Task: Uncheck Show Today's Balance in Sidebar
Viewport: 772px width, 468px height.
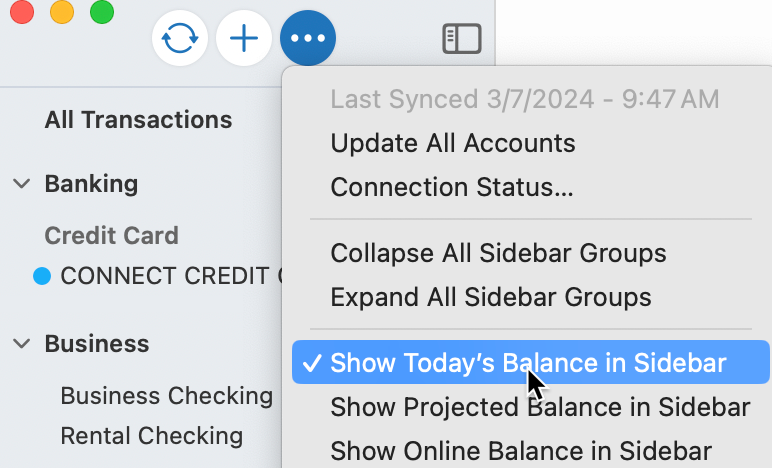Action: click(x=531, y=362)
